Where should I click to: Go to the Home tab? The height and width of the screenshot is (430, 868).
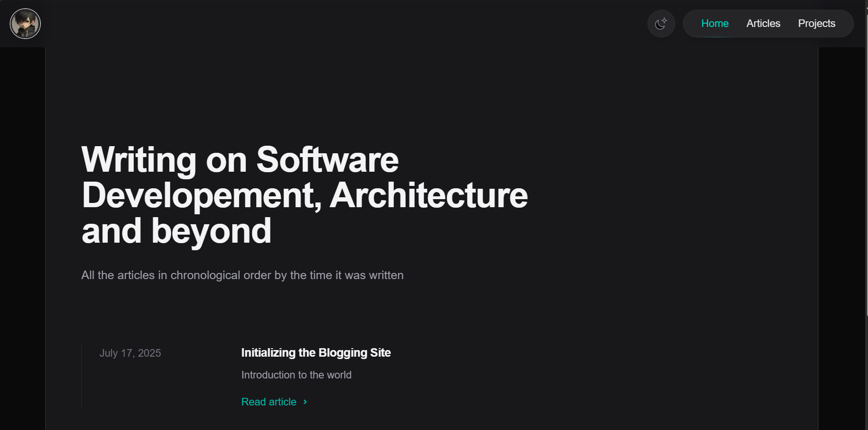tap(714, 24)
